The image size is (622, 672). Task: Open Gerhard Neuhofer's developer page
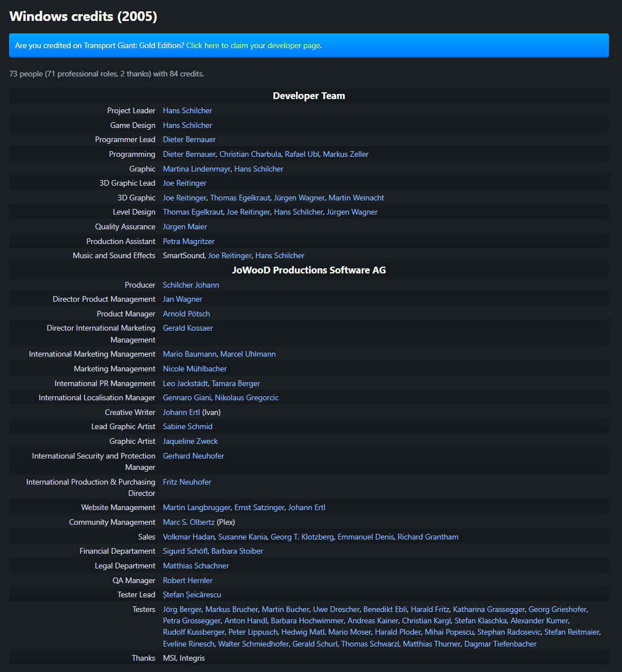193,456
